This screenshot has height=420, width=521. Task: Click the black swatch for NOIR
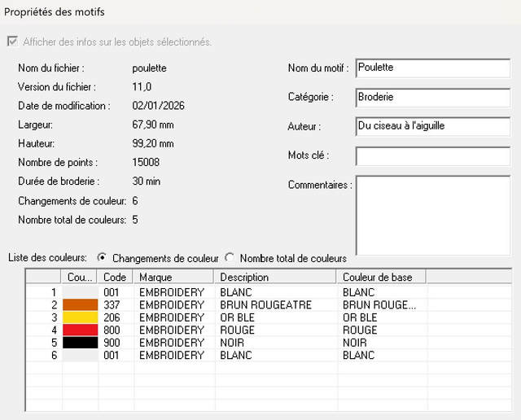81,343
